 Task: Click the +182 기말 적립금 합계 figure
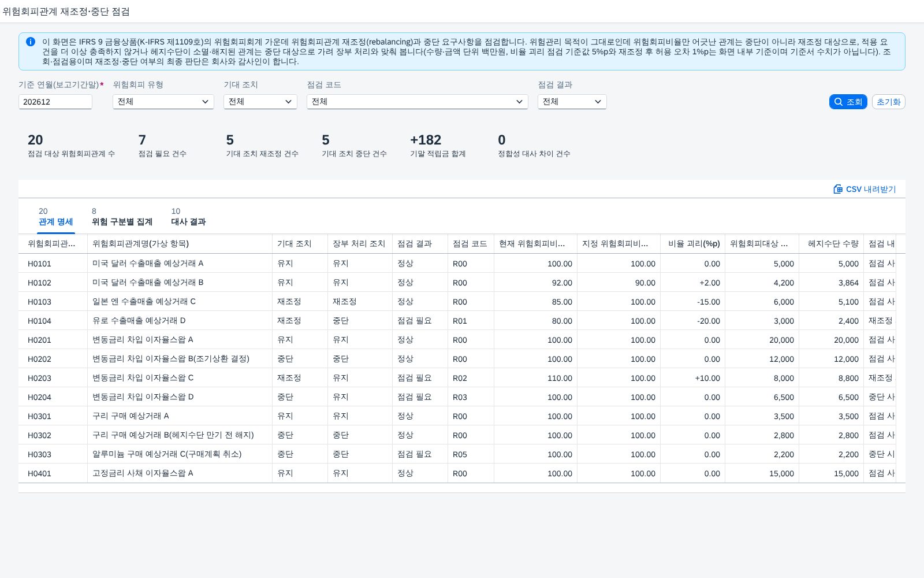[426, 140]
